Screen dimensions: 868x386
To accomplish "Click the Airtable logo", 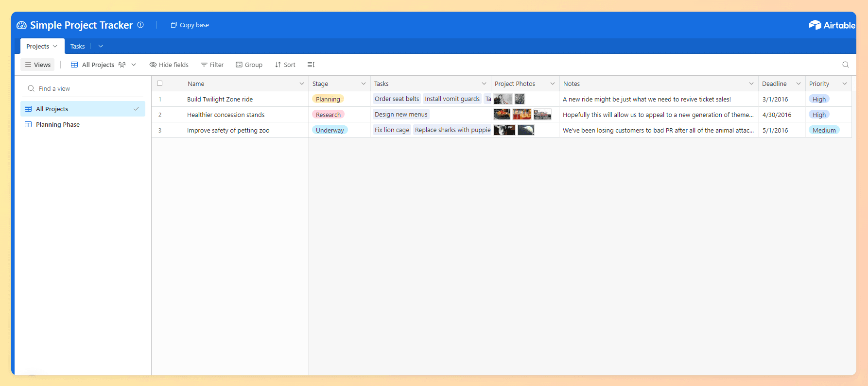I will (x=832, y=25).
